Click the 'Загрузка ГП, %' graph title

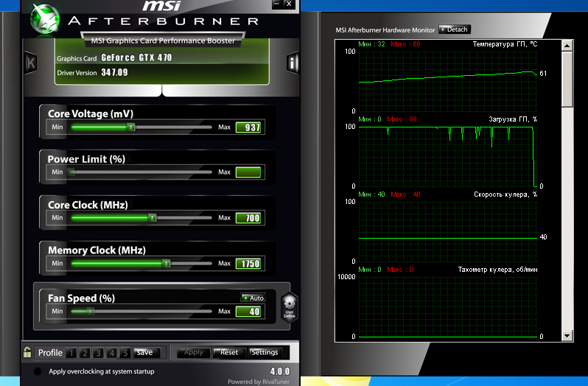coord(513,119)
